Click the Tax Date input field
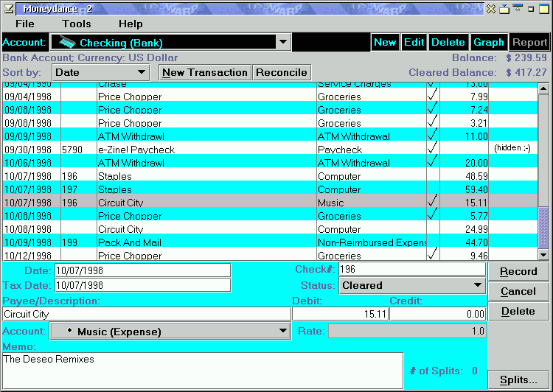 click(143, 285)
